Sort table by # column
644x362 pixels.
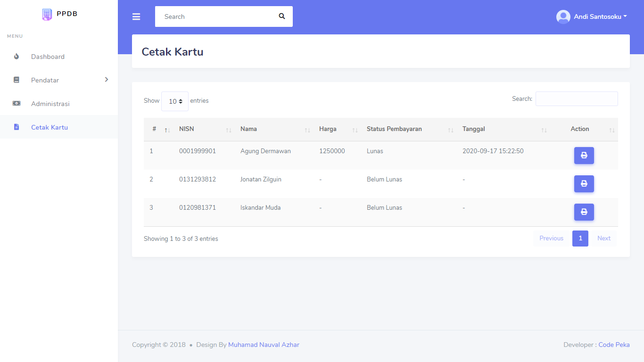point(158,130)
